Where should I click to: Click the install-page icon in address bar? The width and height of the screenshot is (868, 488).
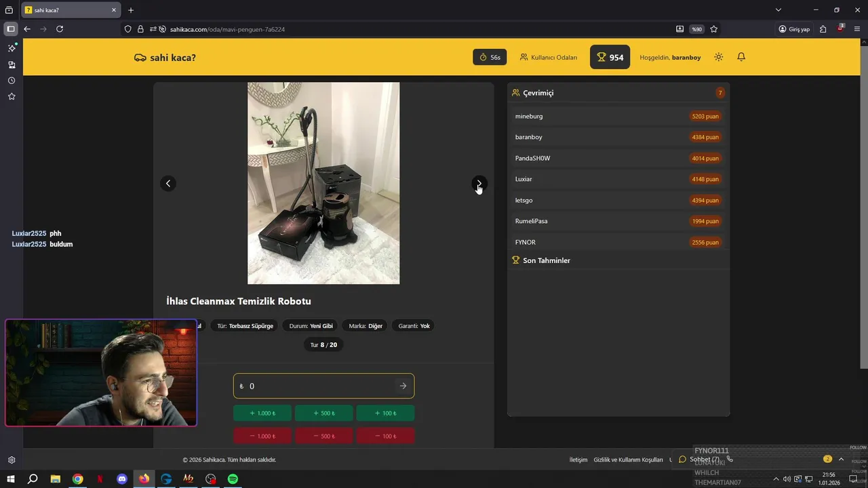point(680,29)
